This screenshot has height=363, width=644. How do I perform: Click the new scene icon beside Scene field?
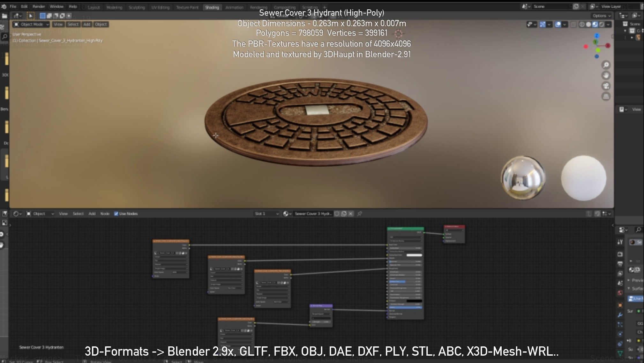point(576,6)
